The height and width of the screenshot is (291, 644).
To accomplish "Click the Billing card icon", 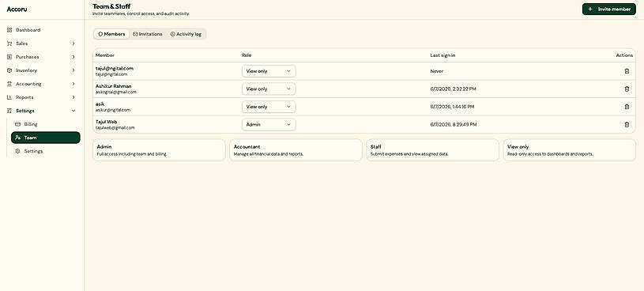I will 17,124.
